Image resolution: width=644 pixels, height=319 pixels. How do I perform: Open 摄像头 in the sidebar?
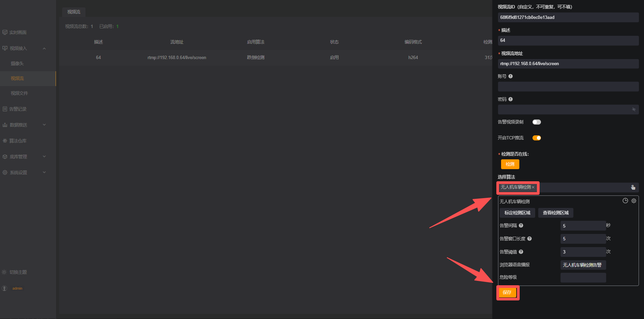(x=17, y=63)
